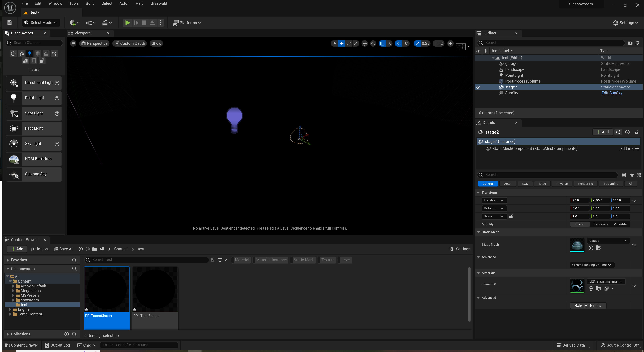This screenshot has width=644, height=352.
Task: Select the PPI_ToonShader asset thumbnail
Action: [155, 290]
